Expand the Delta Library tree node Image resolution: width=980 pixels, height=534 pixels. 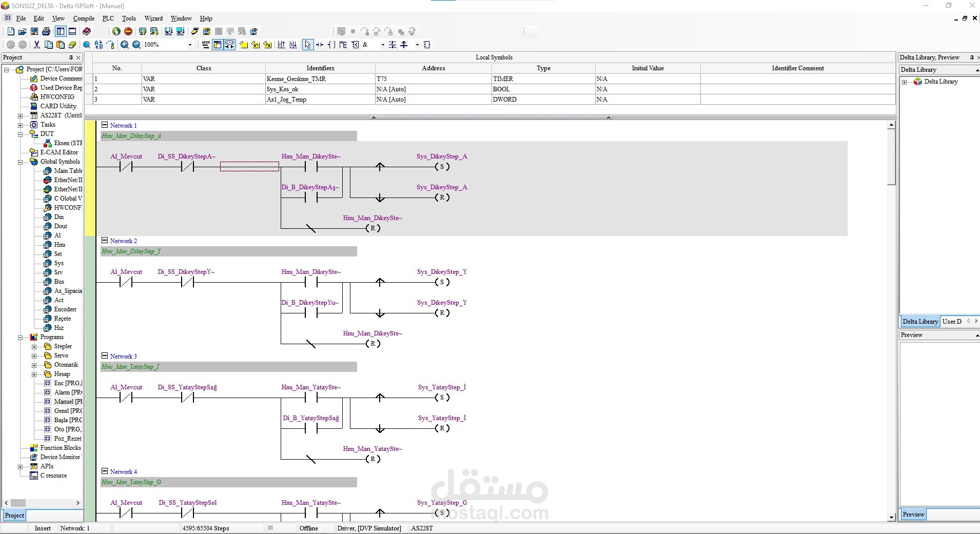coord(905,82)
